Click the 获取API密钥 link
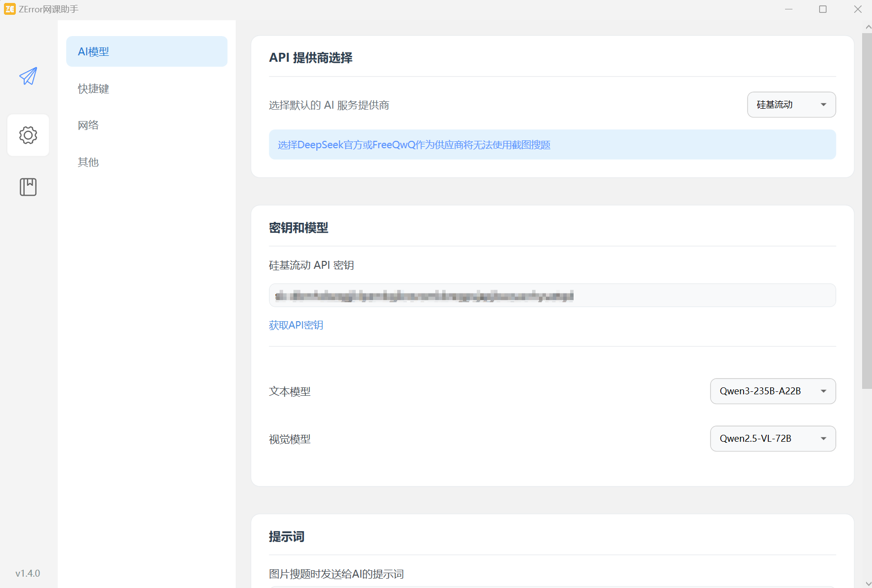The height and width of the screenshot is (588, 872). point(295,325)
